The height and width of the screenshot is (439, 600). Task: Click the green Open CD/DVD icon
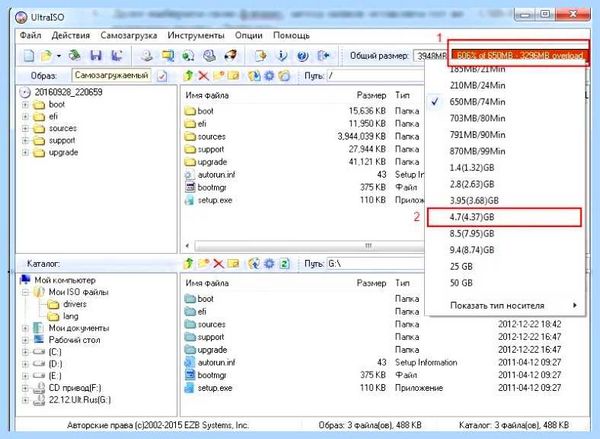click(74, 56)
